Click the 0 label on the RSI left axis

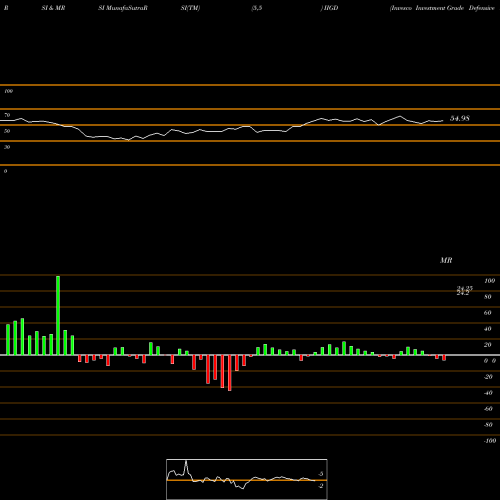5,171
